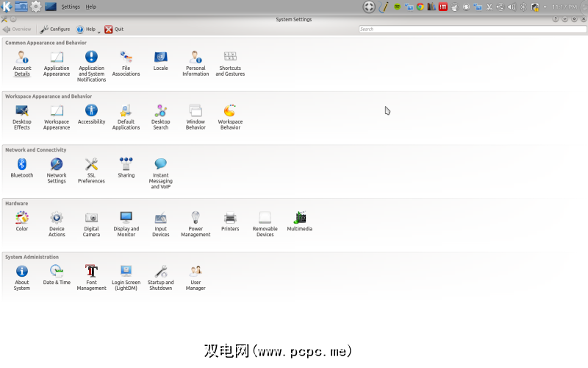Open Workspace Appearance module
The image size is (588, 368).
(57, 117)
